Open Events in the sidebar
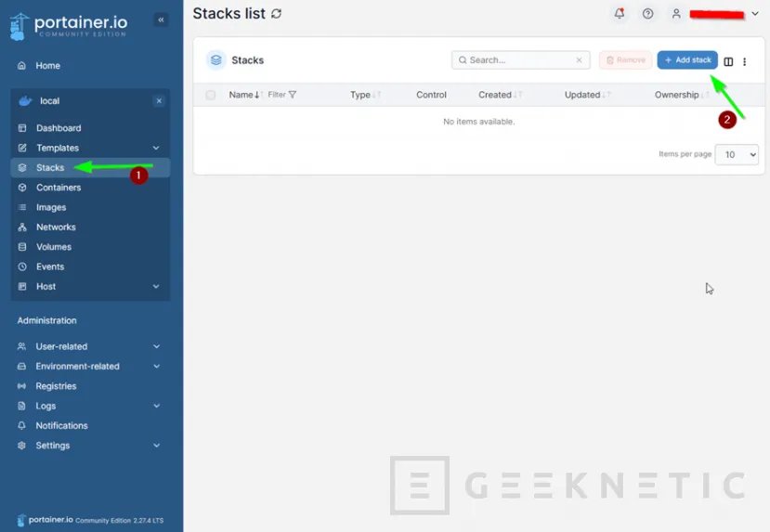Viewport: 770px width, 532px height. pos(49,266)
